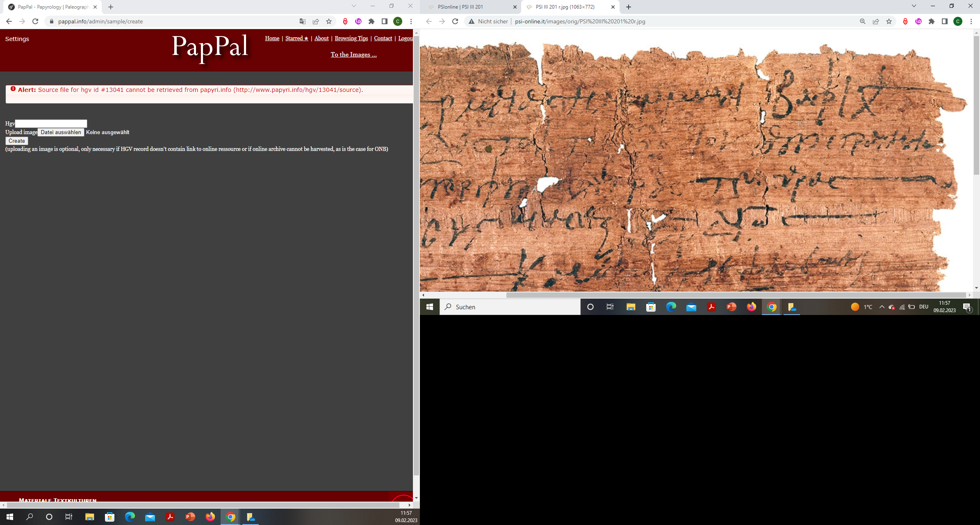
Task: Open the Windows Start menu in the bottom taskbar
Action: pyautogui.click(x=10, y=517)
